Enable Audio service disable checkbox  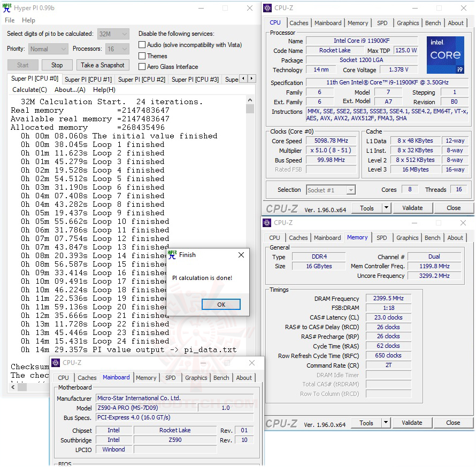(142, 45)
